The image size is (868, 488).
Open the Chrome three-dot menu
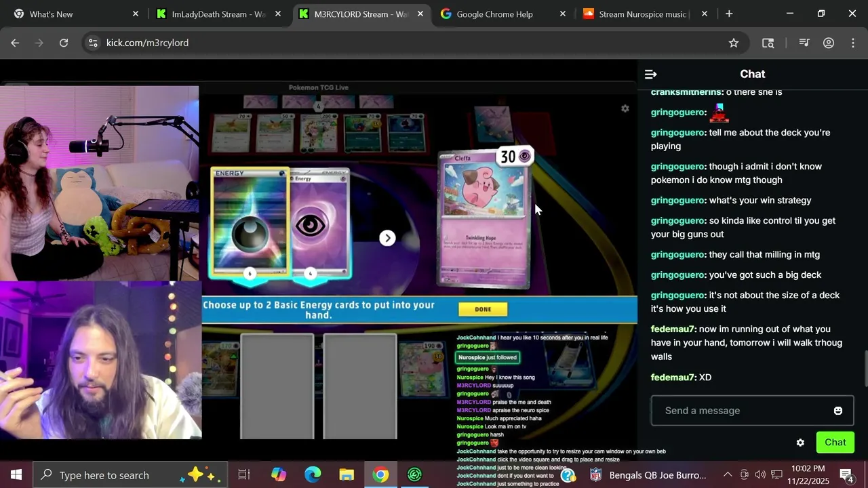pyautogui.click(x=853, y=43)
